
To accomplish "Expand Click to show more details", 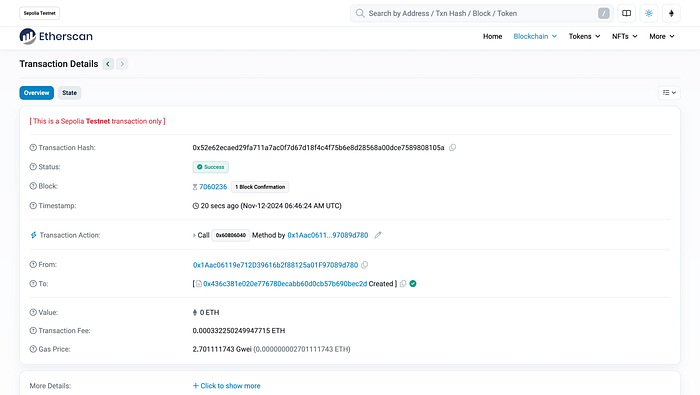I will click(x=226, y=386).
